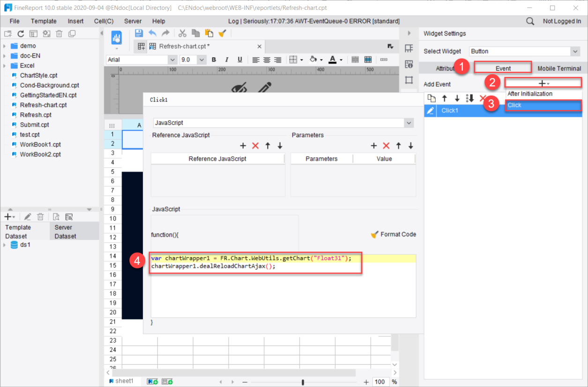The height and width of the screenshot is (387, 588).
Task: Add a Reference JavaScript entry with plus
Action: tap(243, 146)
